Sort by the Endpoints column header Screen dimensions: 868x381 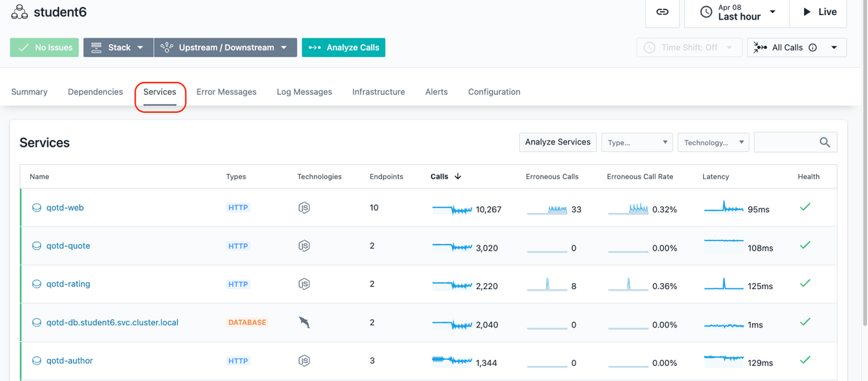(x=387, y=177)
